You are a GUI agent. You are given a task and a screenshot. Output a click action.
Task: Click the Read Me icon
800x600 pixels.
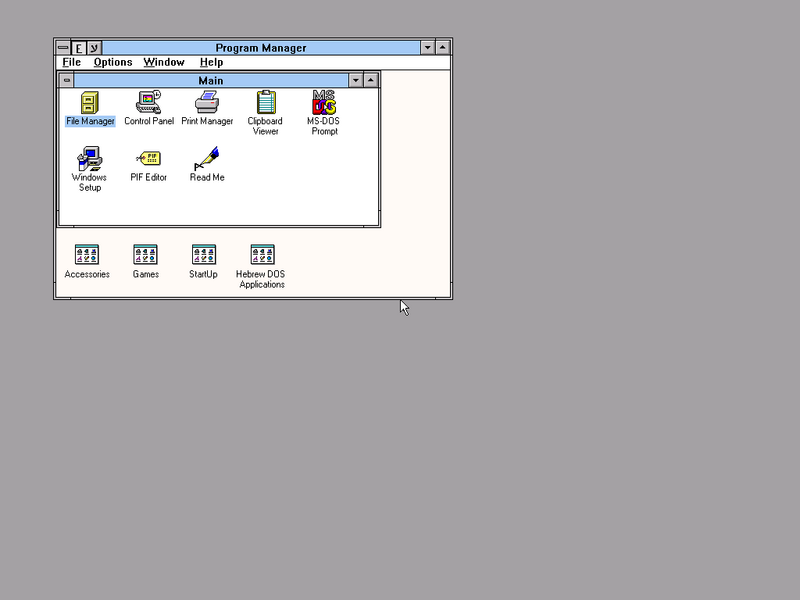[x=207, y=158]
